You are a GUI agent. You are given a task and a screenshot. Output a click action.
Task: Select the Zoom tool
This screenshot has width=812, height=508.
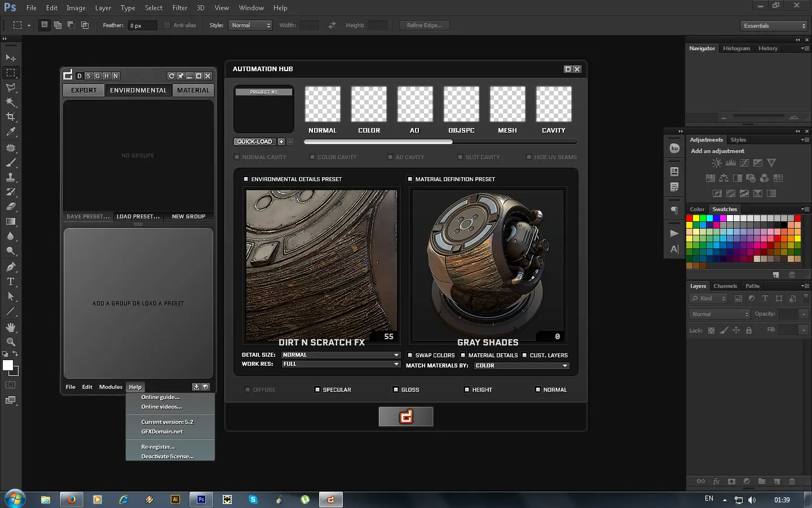[x=11, y=342]
